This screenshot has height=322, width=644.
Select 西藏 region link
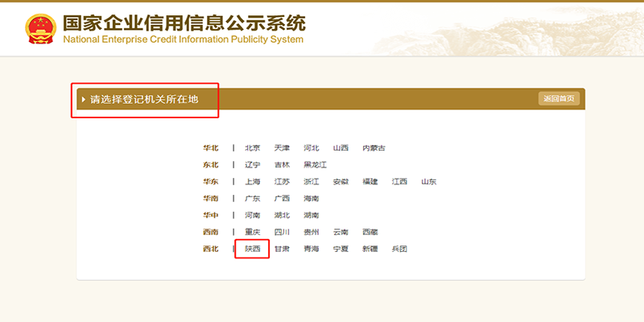(370, 232)
